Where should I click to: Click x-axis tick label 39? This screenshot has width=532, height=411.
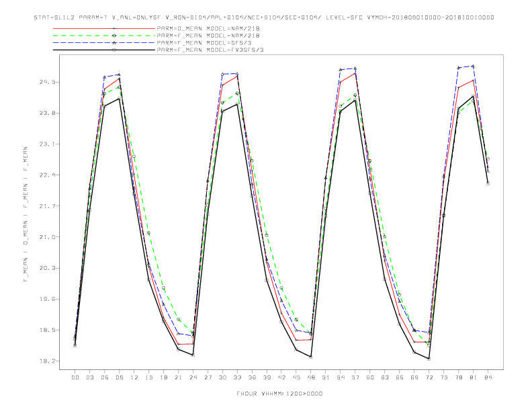coord(267,377)
